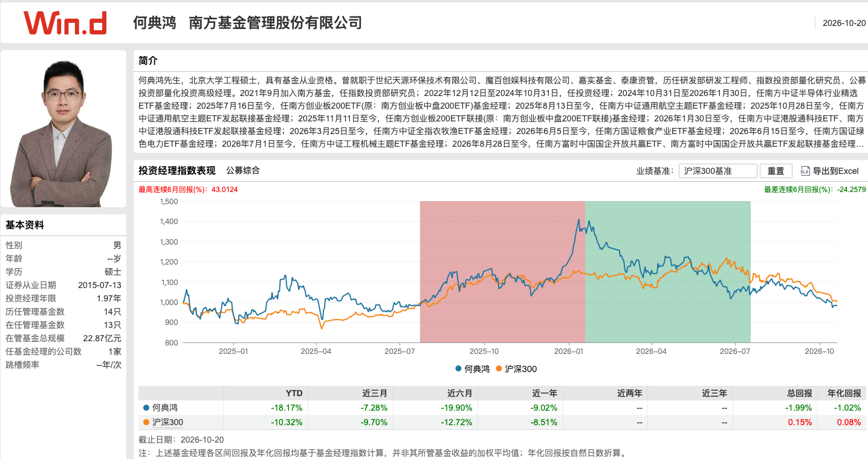The height and width of the screenshot is (459, 868).
Task: Select 投资经理指数表现 heading tab
Action: coord(177,170)
